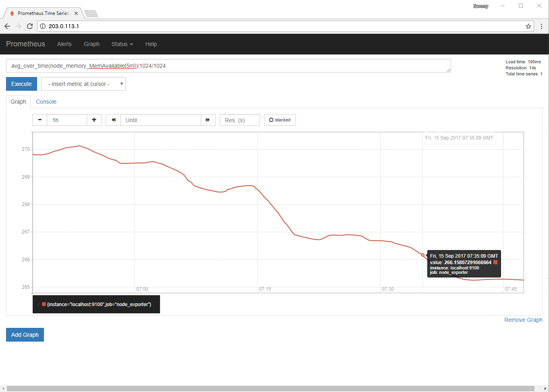Viewport: 549px width, 392px height.
Task: Close the Prometheus Time Series tab
Action: coord(76,13)
